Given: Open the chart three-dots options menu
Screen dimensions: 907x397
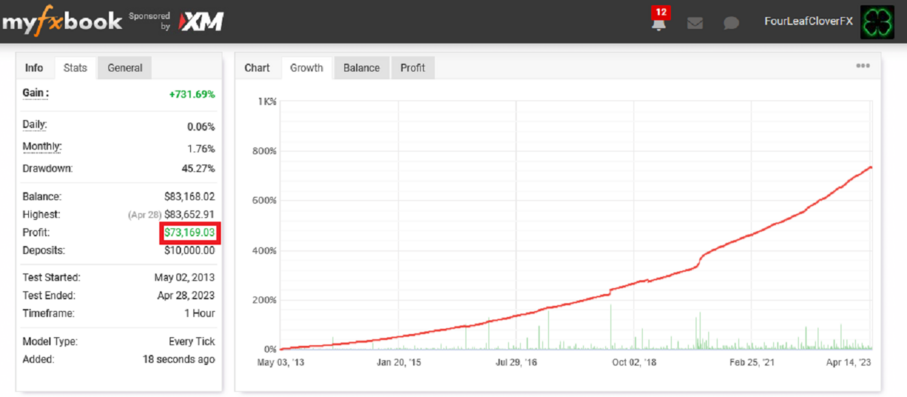Looking at the screenshot, I should [863, 66].
